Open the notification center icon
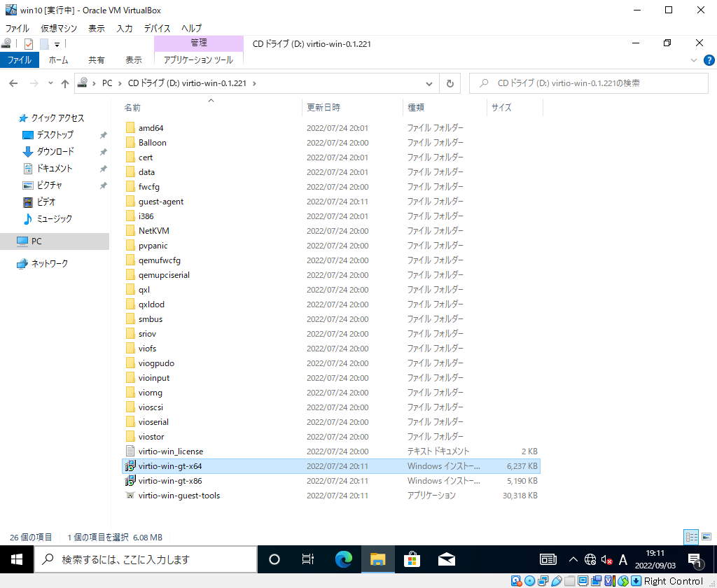This screenshot has width=717, height=588. (695, 560)
